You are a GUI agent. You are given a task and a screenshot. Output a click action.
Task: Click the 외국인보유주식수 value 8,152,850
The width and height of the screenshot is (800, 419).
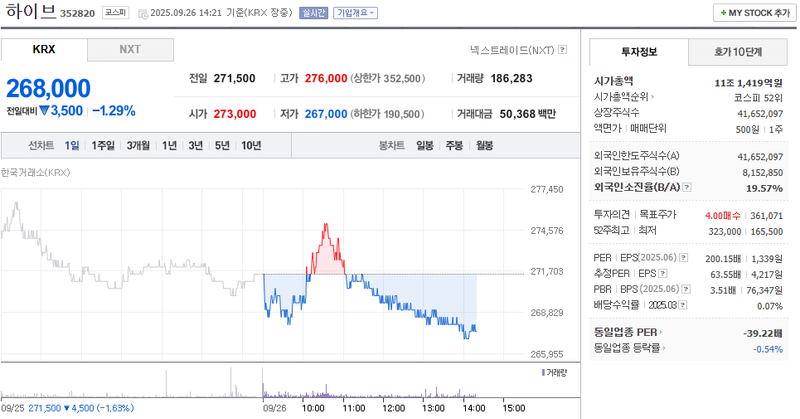click(x=763, y=173)
